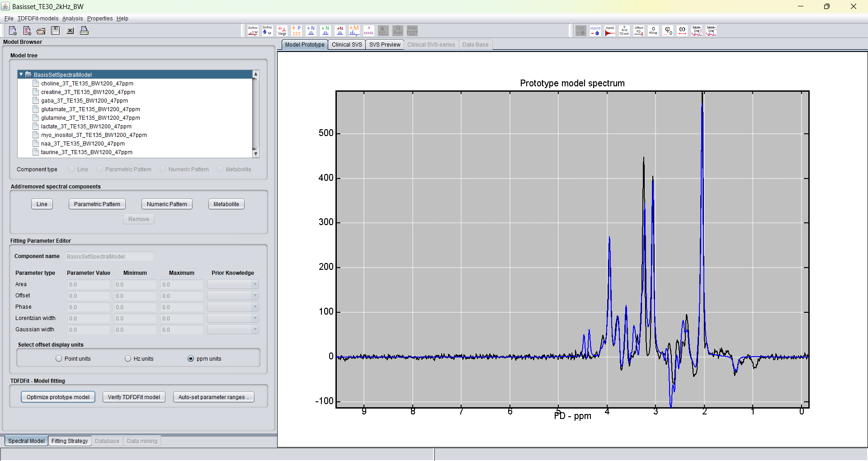Click the Apod. apodization icon

point(610,31)
